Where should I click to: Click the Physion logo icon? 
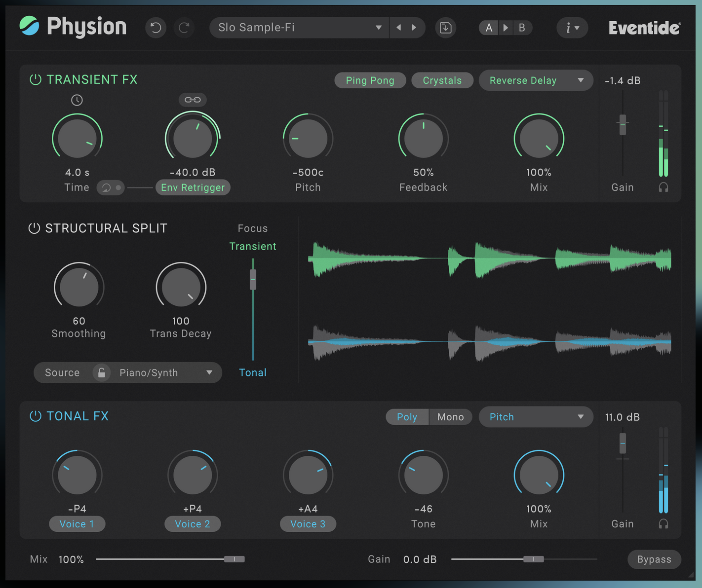tap(29, 26)
